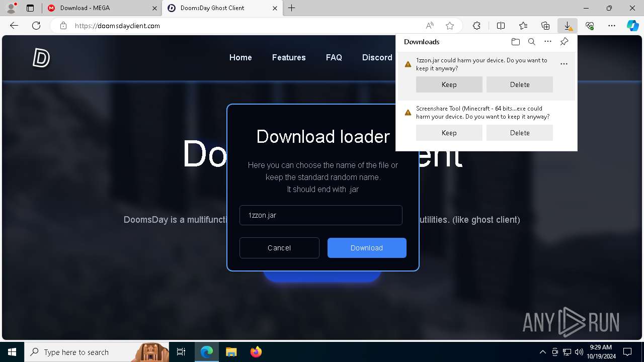The image size is (644, 362).
Task: Click the file name input field
Action: tap(321, 215)
